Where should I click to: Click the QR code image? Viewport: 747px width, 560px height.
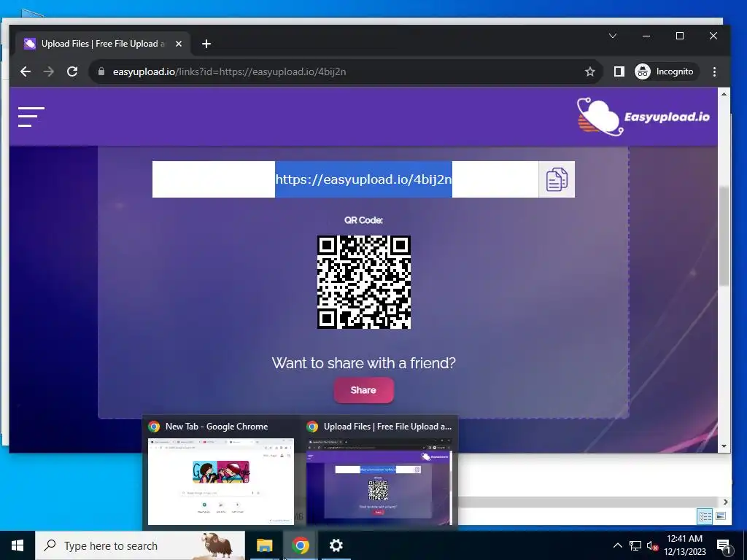click(364, 282)
